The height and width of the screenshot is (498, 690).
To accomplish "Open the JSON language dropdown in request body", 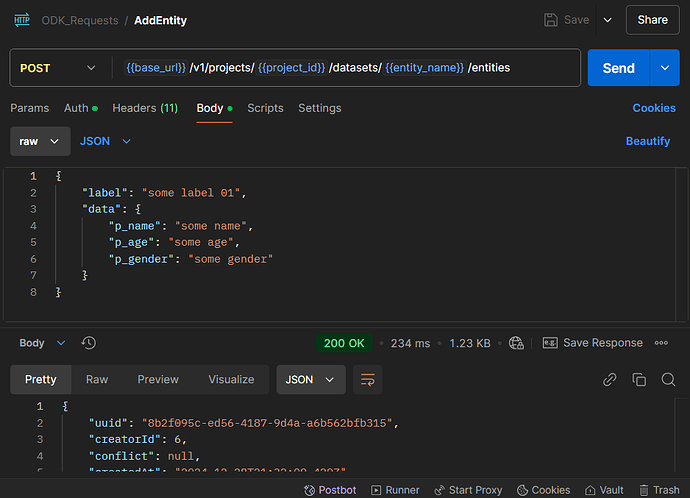I will pyautogui.click(x=105, y=141).
